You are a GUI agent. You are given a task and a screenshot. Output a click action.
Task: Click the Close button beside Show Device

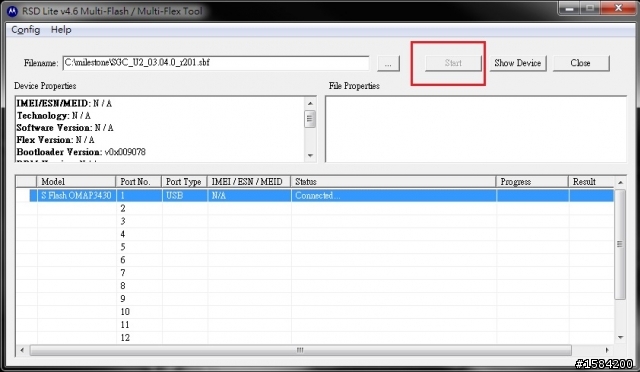pyautogui.click(x=580, y=63)
